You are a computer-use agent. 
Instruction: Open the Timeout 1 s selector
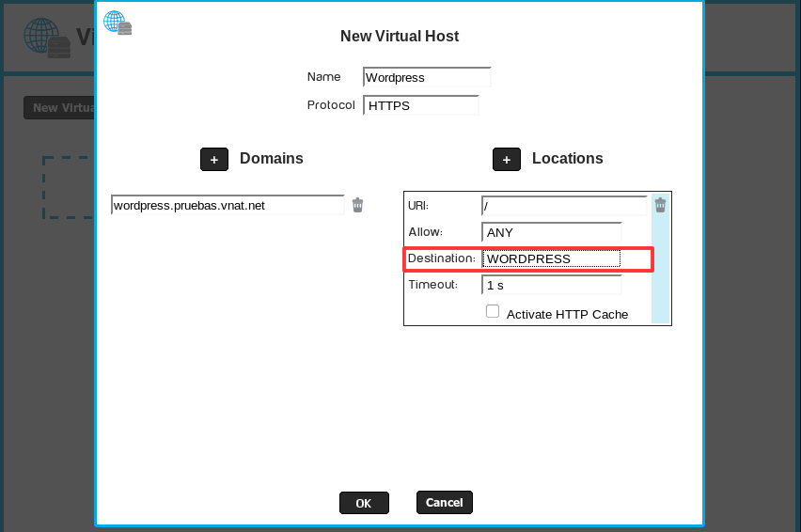[x=552, y=285]
